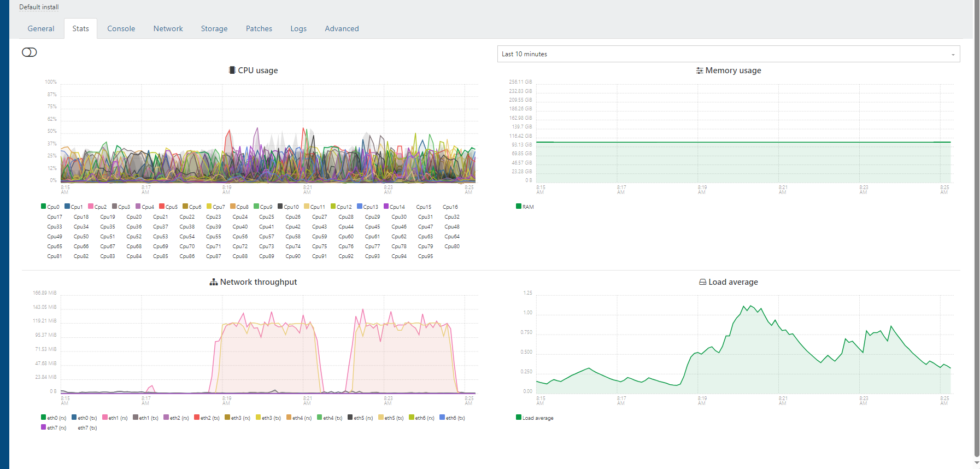
Task: Click the Cpu16 legend label
Action: (x=450, y=207)
